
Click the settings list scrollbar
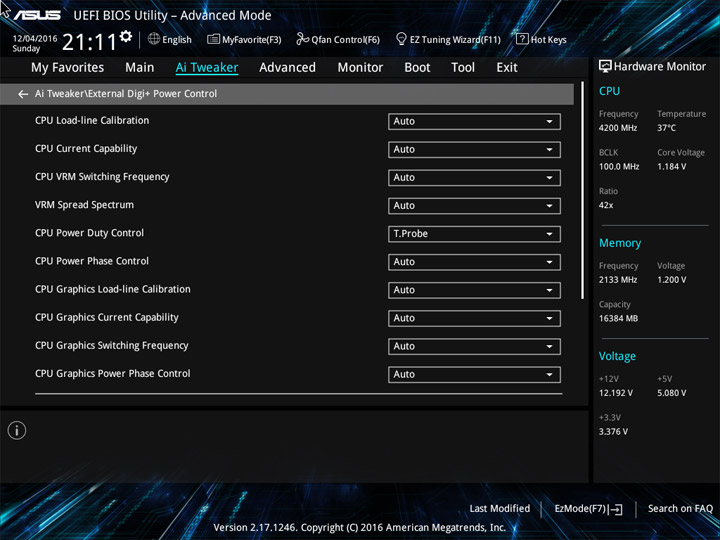(582, 191)
